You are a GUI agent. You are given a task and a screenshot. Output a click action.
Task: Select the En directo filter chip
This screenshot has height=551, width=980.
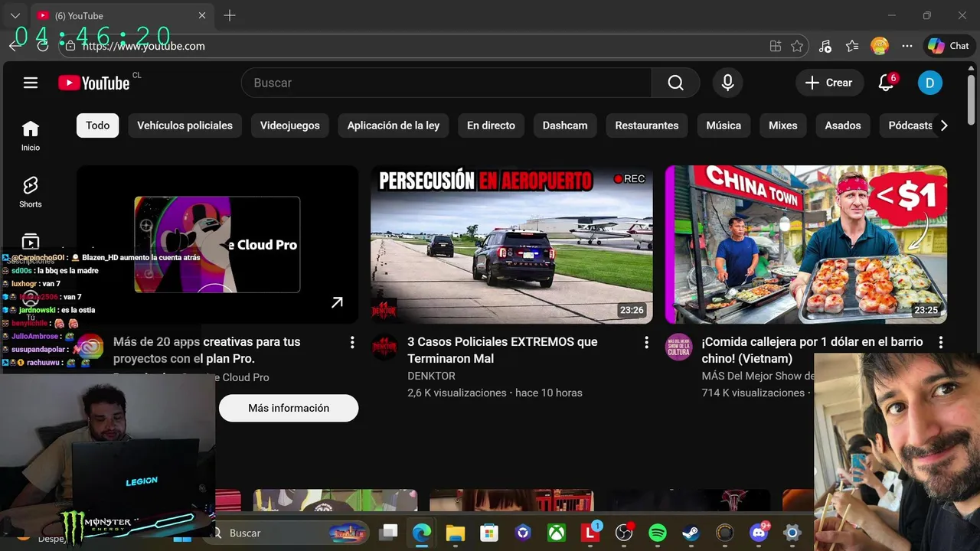[491, 126]
